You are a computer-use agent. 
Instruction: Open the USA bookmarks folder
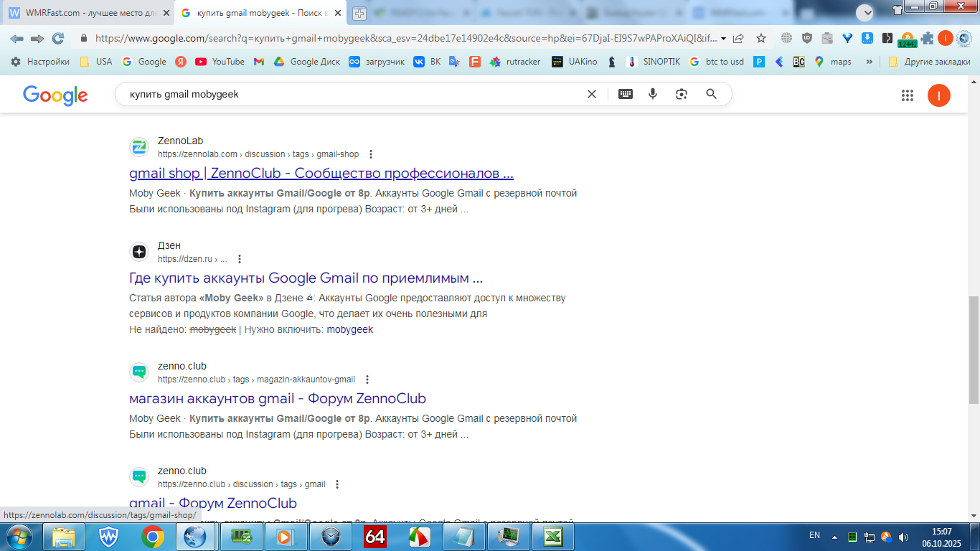(x=96, y=62)
